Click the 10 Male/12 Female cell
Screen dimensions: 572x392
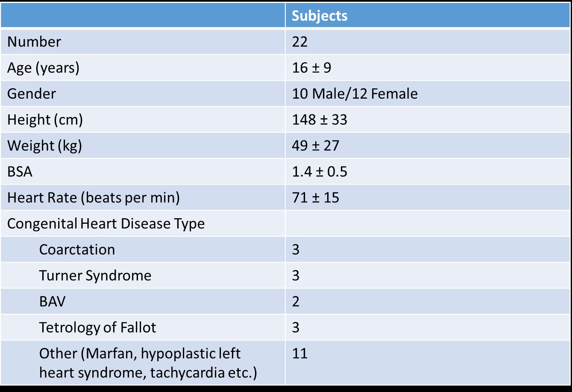(x=355, y=94)
